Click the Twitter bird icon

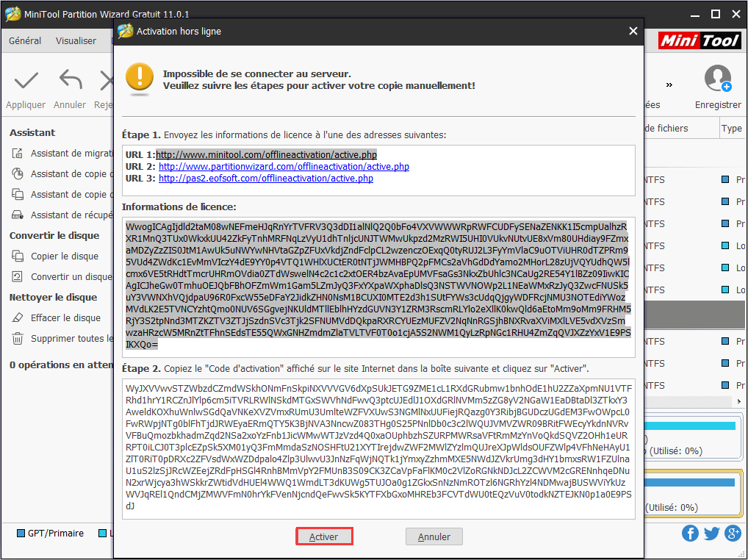pyautogui.click(x=711, y=533)
